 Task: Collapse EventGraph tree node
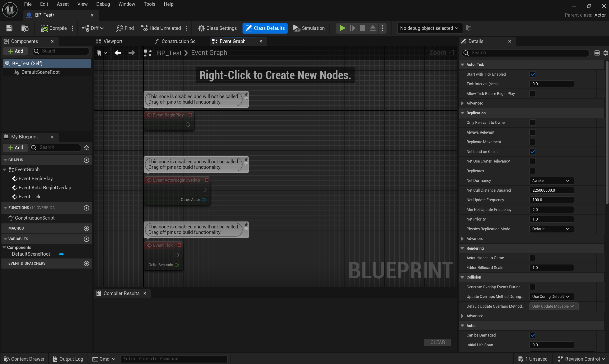pos(4,170)
